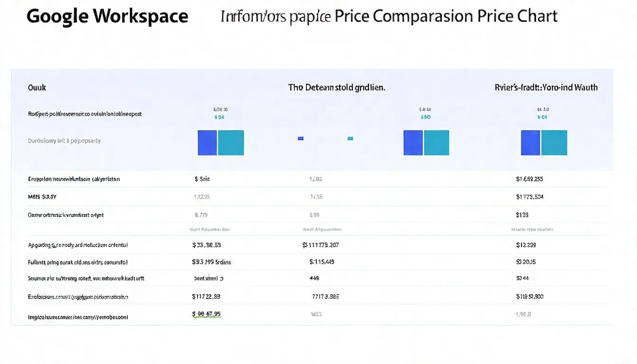Pick the blue square below $ 64
Screen dimensions: 637x364
(530, 143)
